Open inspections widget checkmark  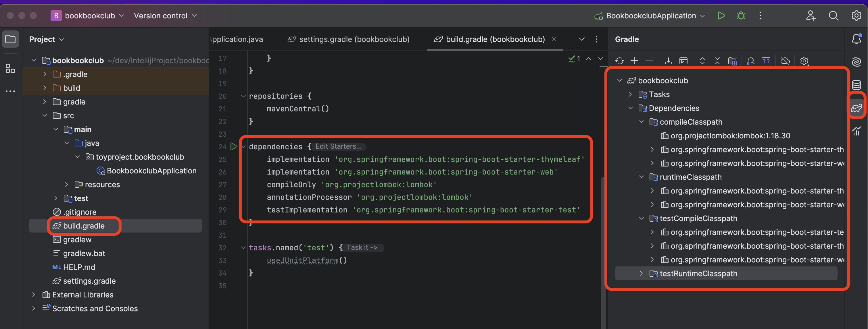pyautogui.click(x=574, y=59)
